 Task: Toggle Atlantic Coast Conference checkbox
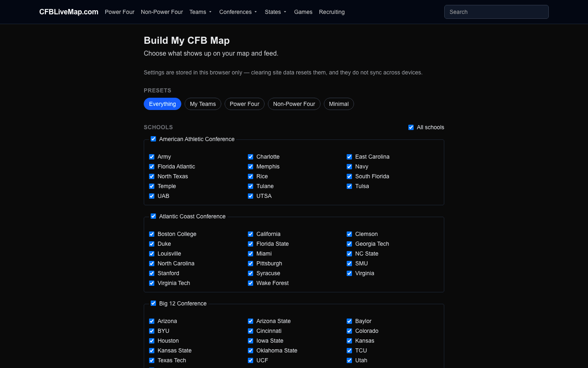pos(153,216)
